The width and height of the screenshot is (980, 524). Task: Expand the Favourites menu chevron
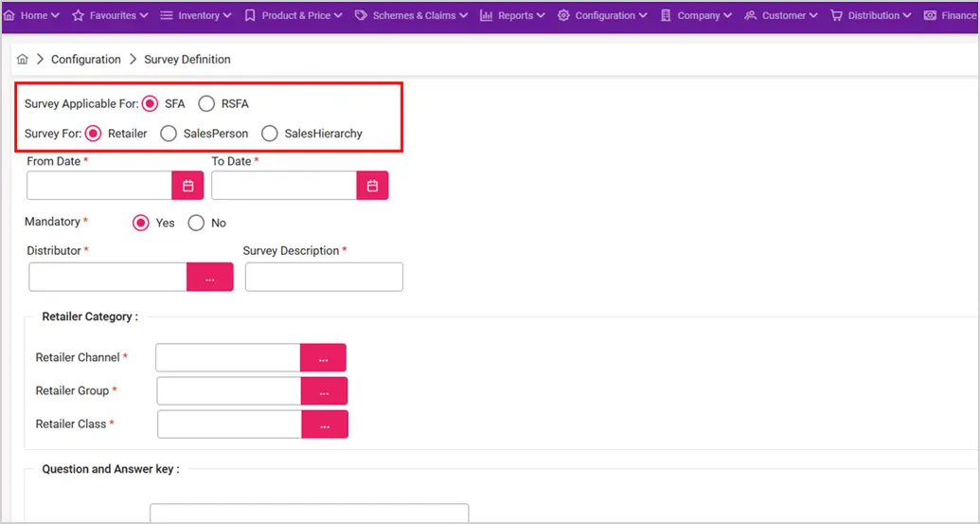pos(144,15)
